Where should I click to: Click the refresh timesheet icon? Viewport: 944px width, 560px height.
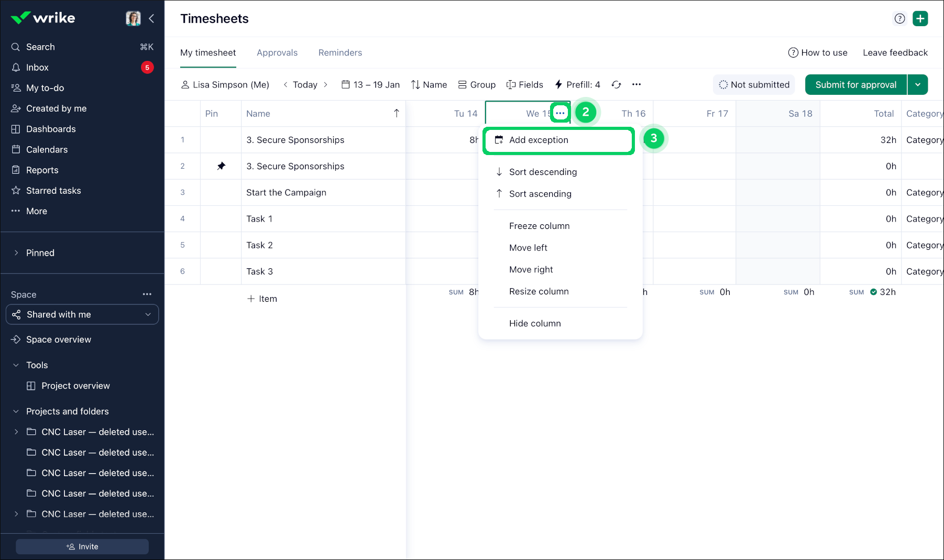[x=616, y=85]
